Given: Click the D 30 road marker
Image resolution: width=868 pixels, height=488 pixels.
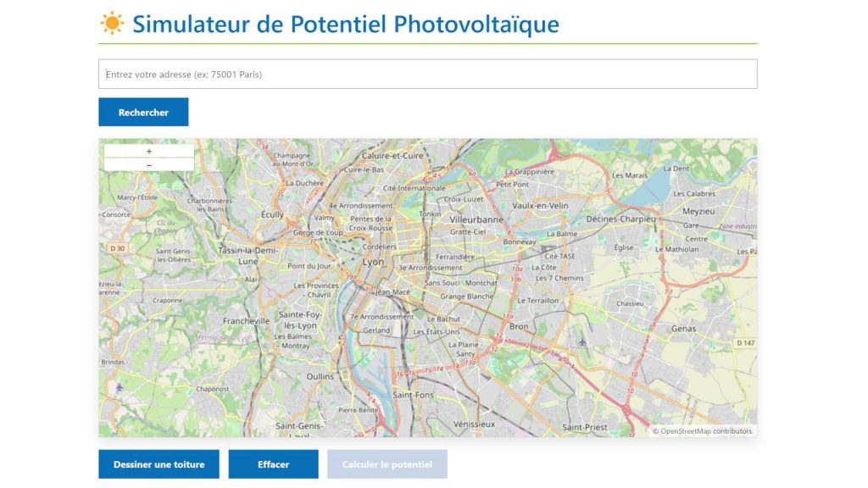Looking at the screenshot, I should click(117, 248).
